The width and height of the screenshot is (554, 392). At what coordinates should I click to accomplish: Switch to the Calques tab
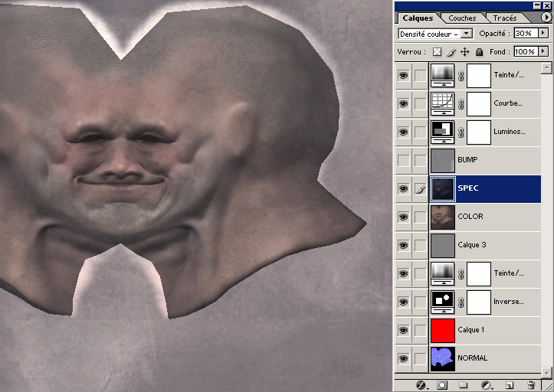pyautogui.click(x=418, y=18)
